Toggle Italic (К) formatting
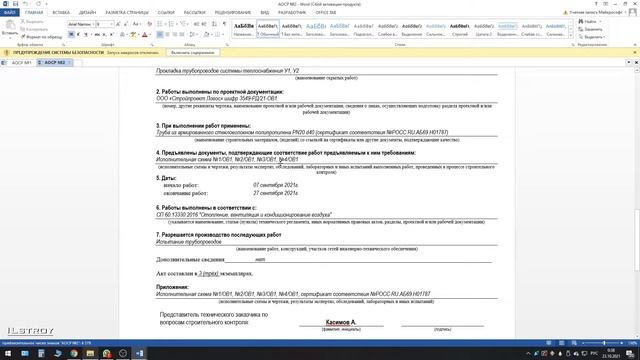This screenshot has width=640, height=360. point(78,35)
